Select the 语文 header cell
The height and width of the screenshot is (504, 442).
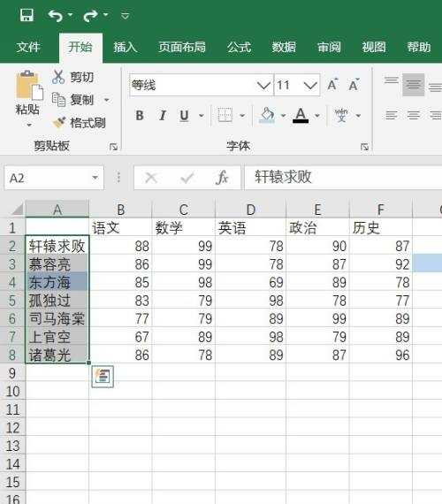click(120, 228)
